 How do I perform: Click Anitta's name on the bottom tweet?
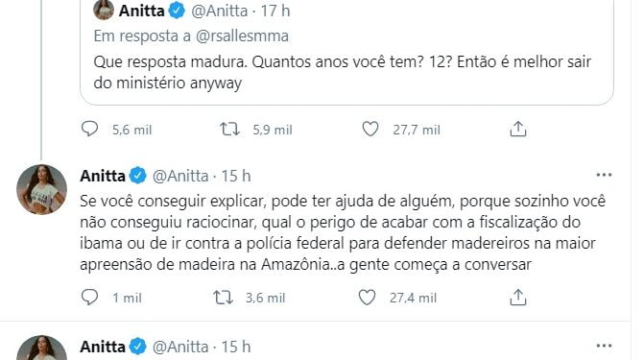pos(103,347)
